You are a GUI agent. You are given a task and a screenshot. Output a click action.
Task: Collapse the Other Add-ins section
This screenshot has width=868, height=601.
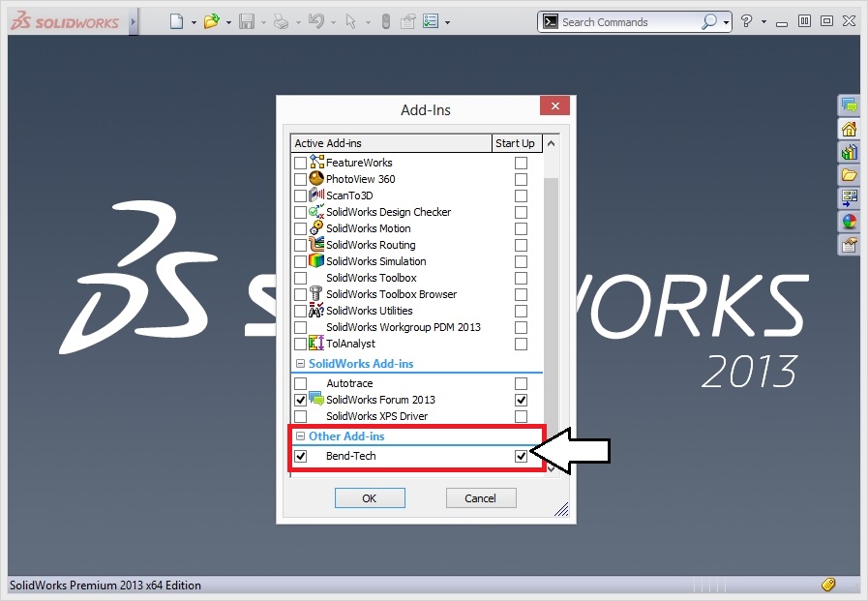coord(301,436)
